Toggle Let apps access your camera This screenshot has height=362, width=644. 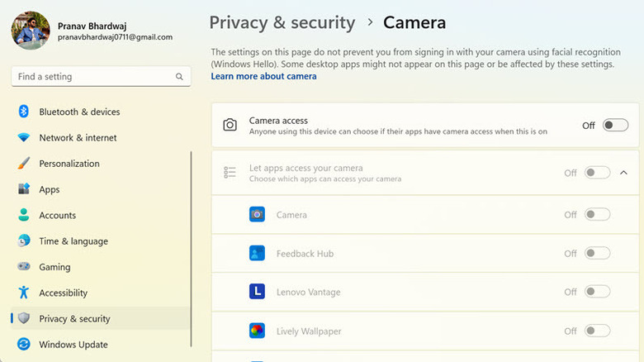[x=597, y=173]
